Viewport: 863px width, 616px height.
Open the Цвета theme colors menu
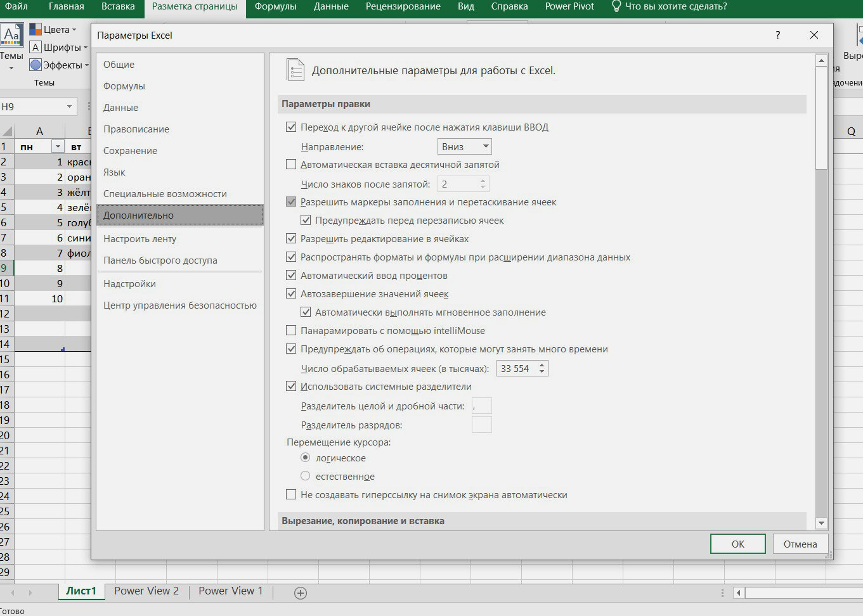point(53,30)
